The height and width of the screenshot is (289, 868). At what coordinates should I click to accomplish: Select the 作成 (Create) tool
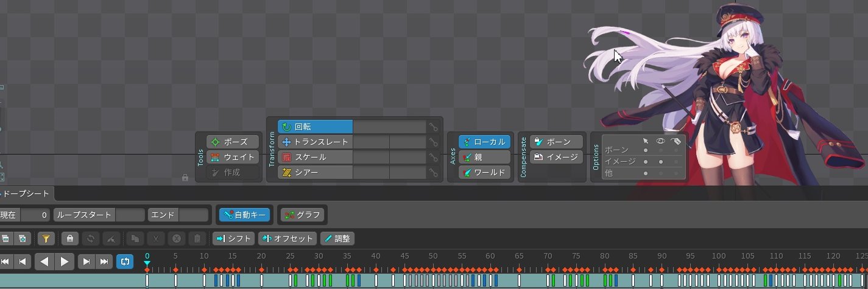click(233, 172)
